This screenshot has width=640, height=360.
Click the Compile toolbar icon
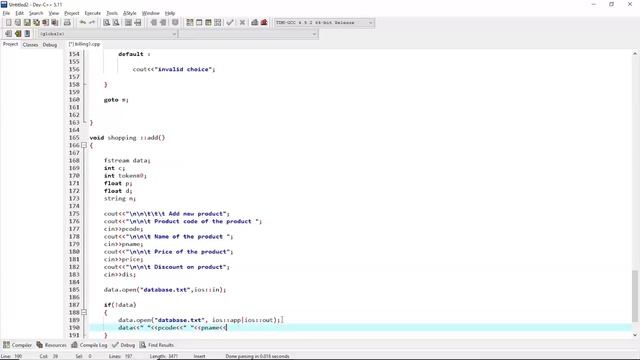pos(190,22)
